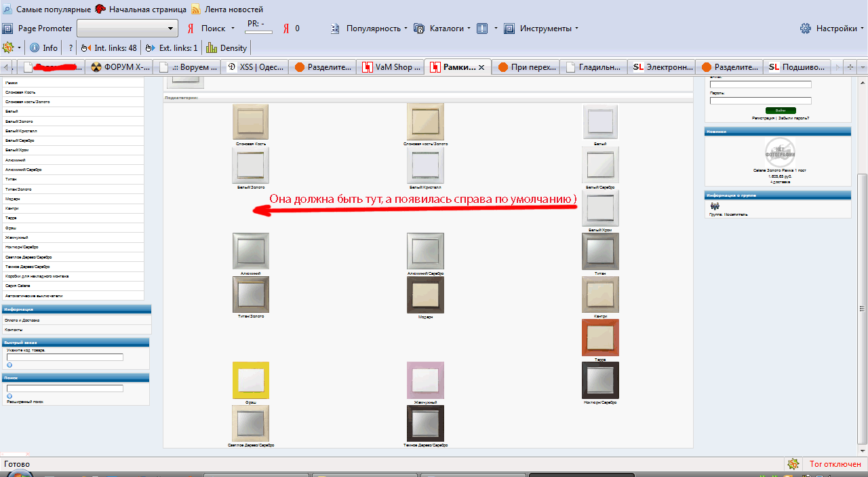Close the active Рамки tab

(x=481, y=67)
